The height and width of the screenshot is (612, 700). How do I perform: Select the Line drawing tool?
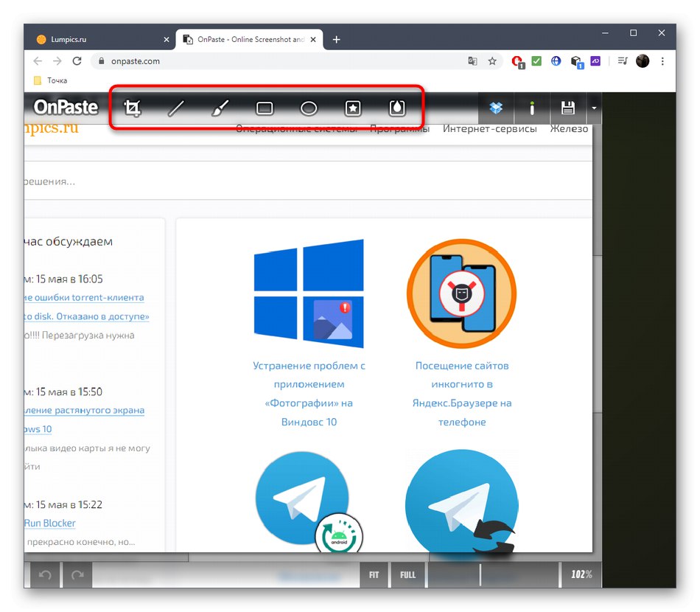coord(176,108)
